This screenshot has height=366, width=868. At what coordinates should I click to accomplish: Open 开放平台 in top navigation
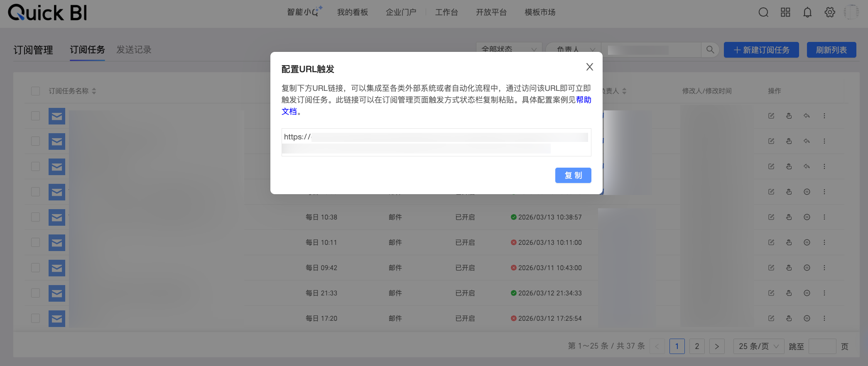click(x=491, y=12)
